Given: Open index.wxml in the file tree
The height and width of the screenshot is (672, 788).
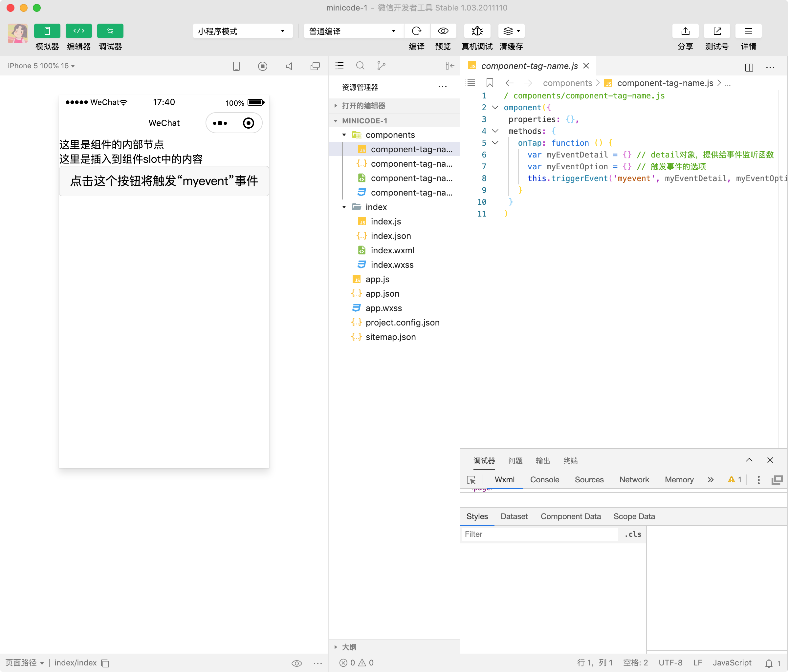Looking at the screenshot, I should (x=392, y=250).
